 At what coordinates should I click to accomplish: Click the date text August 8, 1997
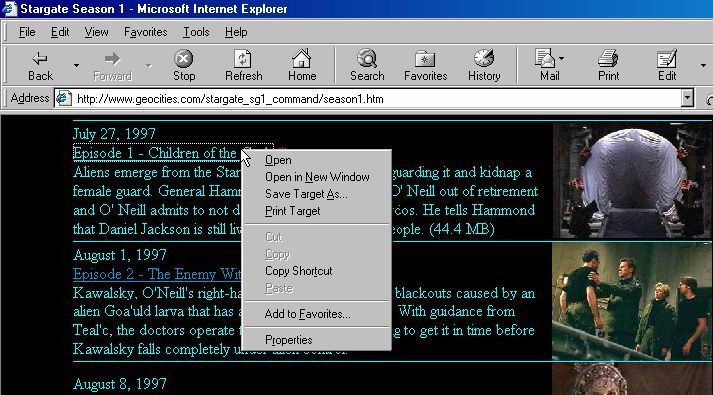coord(120,384)
